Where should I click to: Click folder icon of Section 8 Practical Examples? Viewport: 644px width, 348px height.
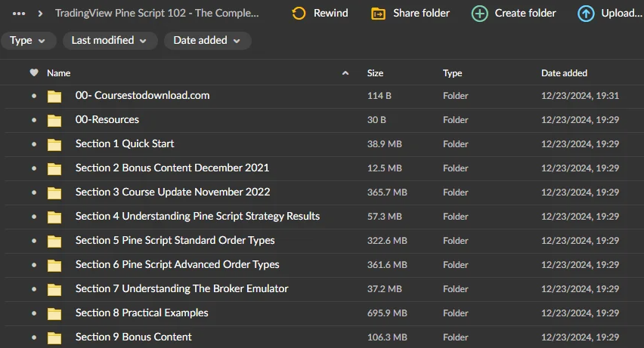54,314
